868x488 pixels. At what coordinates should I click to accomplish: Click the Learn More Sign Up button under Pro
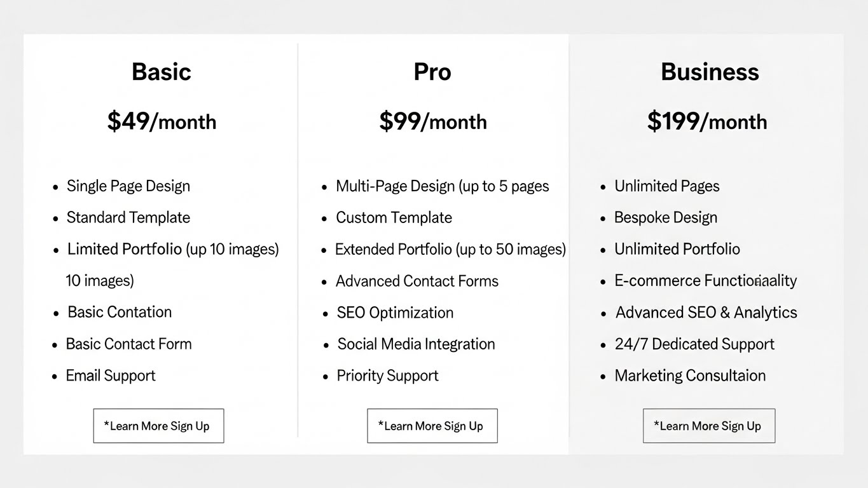click(432, 426)
